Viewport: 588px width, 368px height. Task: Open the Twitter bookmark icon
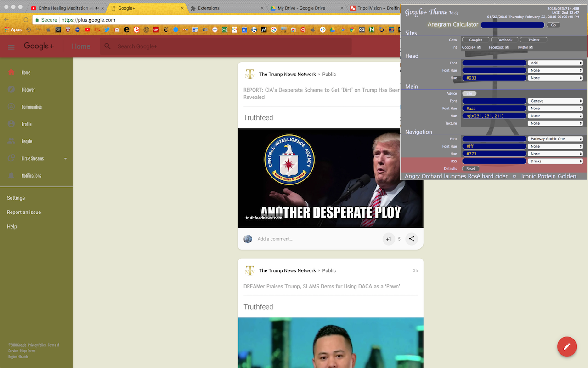coord(107,29)
